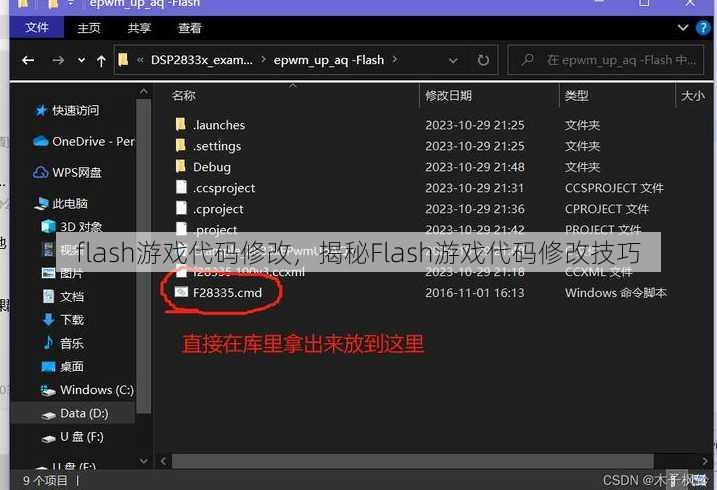Click the horizontal scrollbar in file list
Screen dimensions: 717x490
[412, 461]
